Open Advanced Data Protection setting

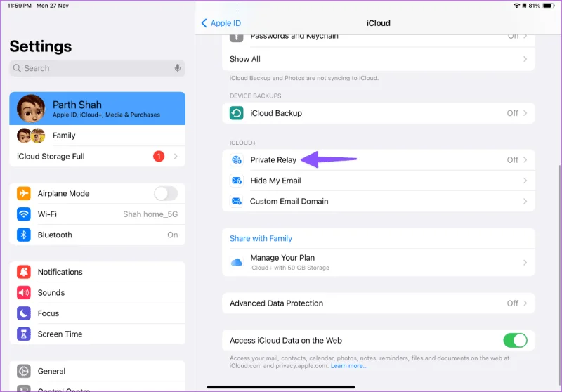(379, 303)
